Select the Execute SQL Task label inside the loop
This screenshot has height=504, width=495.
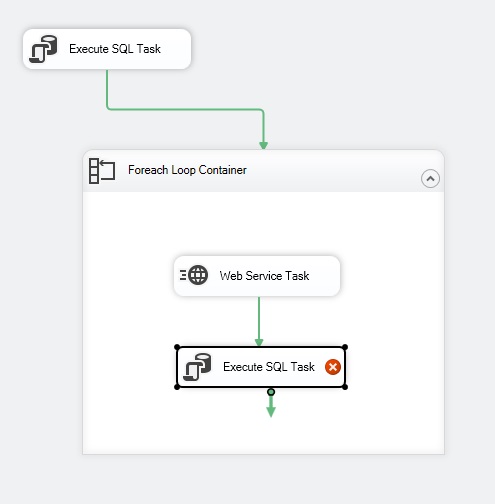[x=269, y=367]
